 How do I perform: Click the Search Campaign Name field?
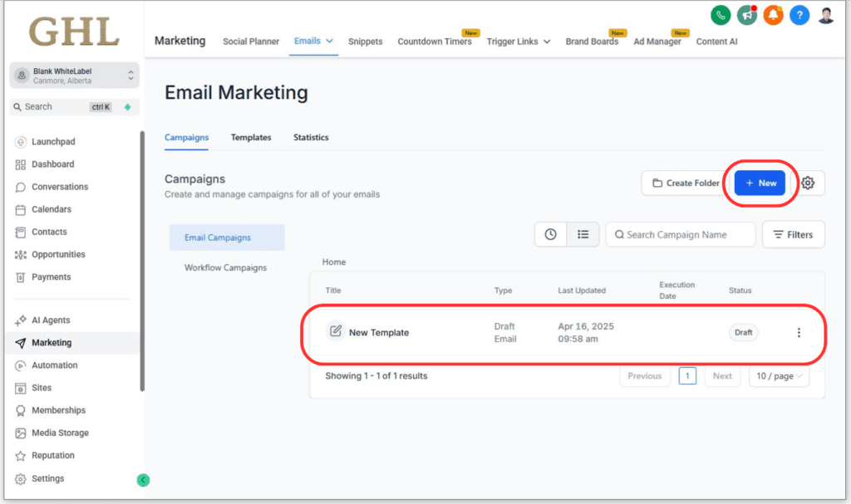point(681,234)
